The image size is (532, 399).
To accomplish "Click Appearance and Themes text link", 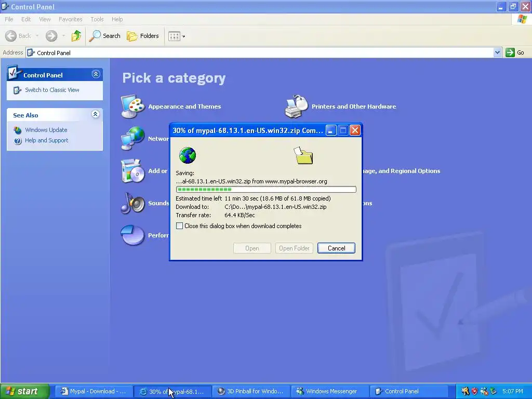I will click(184, 107).
